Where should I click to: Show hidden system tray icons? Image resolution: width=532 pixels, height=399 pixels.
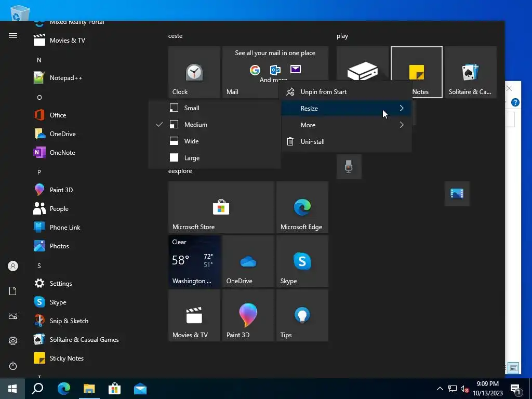pyautogui.click(x=440, y=389)
